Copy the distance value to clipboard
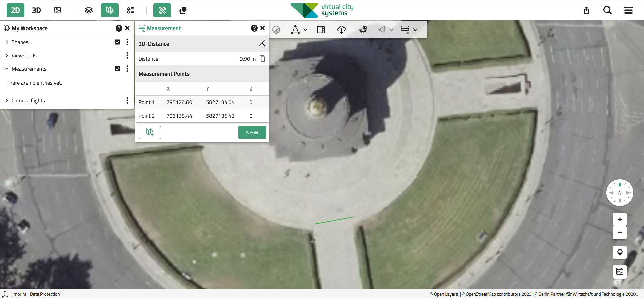The height and width of the screenshot is (299, 644). (262, 59)
